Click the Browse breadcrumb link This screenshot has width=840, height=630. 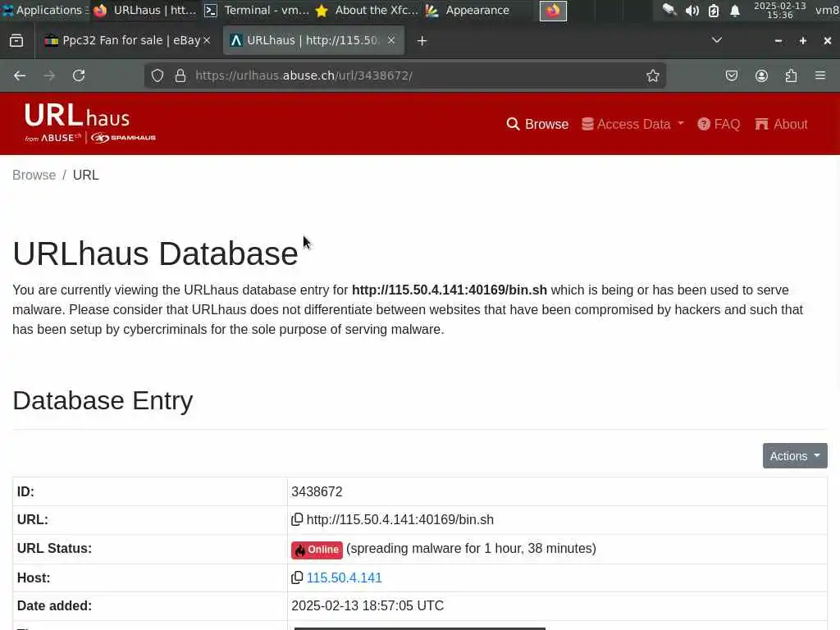[34, 176]
